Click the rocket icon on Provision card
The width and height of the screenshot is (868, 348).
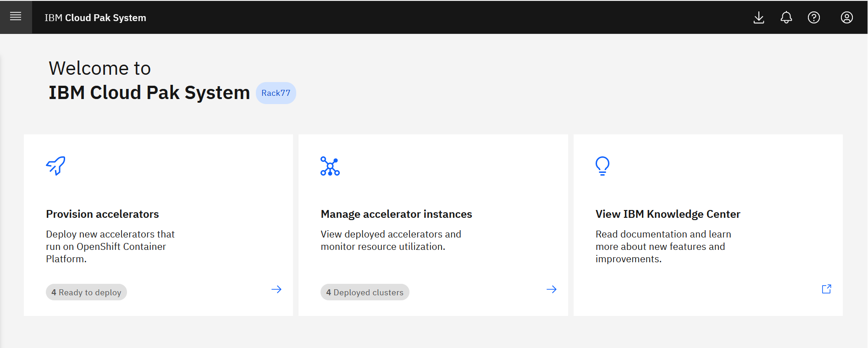(55, 166)
